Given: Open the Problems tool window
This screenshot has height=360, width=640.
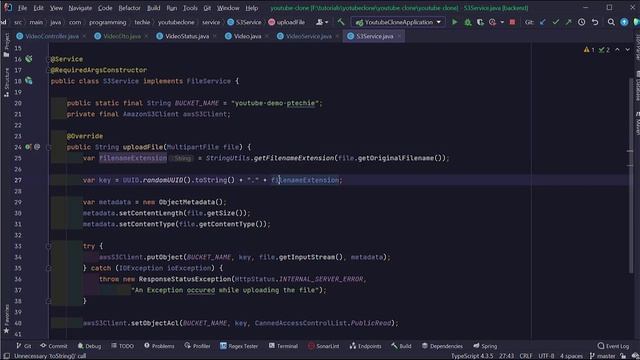Looking at the screenshot, I should (159, 346).
